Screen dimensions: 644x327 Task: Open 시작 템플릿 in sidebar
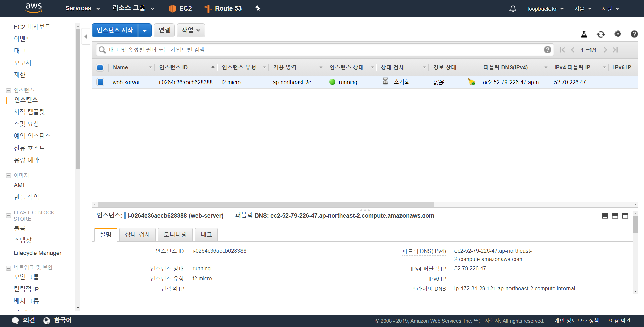point(29,112)
